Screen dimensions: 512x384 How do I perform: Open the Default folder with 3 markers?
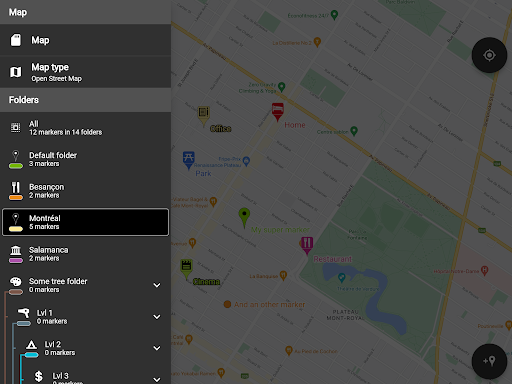tap(85, 159)
